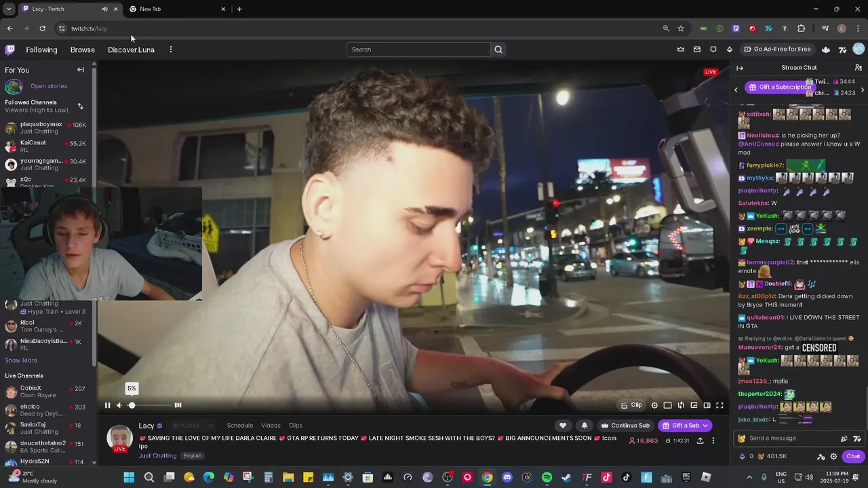Click the English language tag

click(x=192, y=455)
